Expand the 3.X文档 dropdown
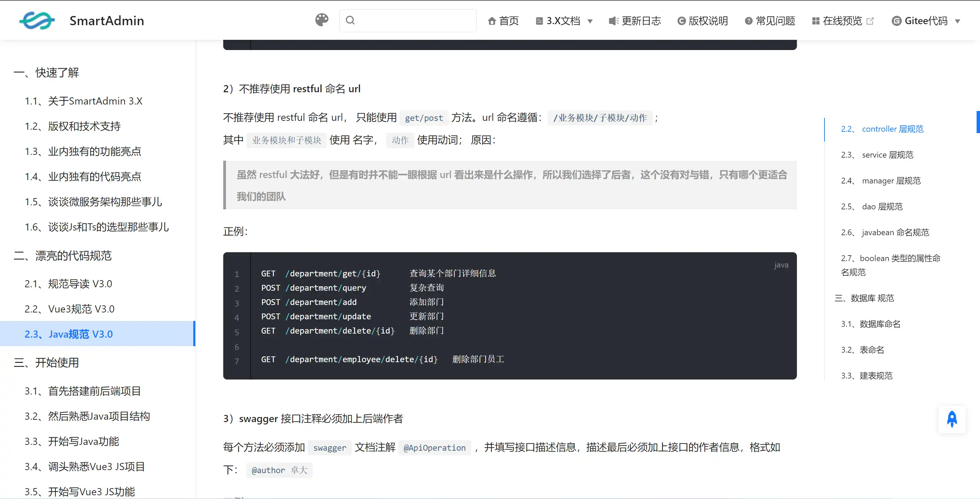This screenshot has width=980, height=499. [x=590, y=22]
